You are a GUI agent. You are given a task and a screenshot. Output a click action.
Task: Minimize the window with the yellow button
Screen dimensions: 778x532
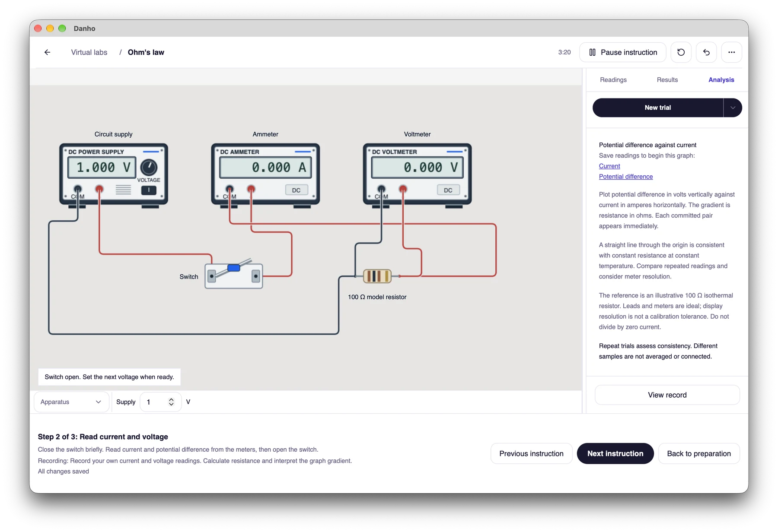pos(50,28)
